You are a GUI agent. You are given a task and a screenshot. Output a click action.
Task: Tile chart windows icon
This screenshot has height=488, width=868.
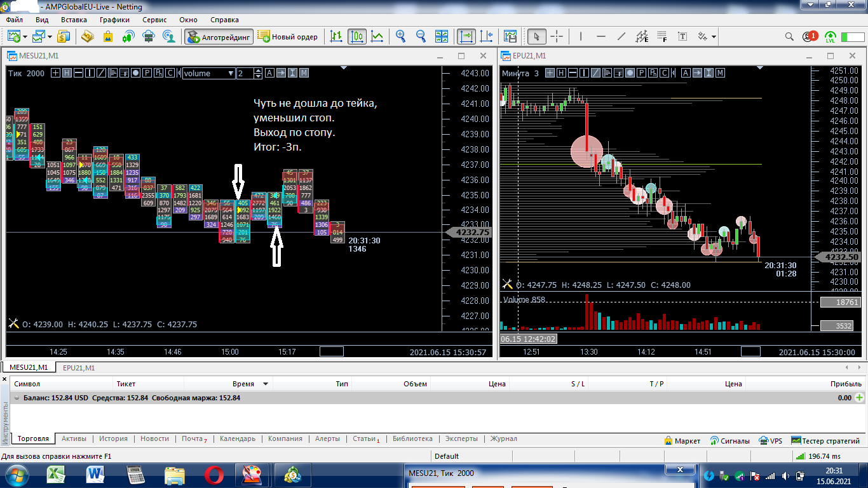(x=442, y=36)
